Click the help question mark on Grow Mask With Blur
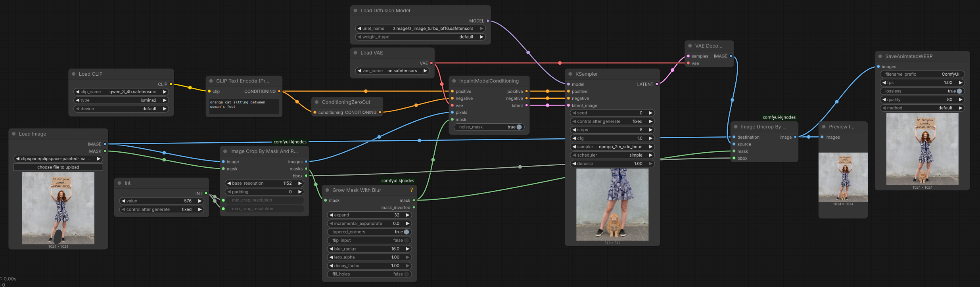 pyautogui.click(x=411, y=190)
